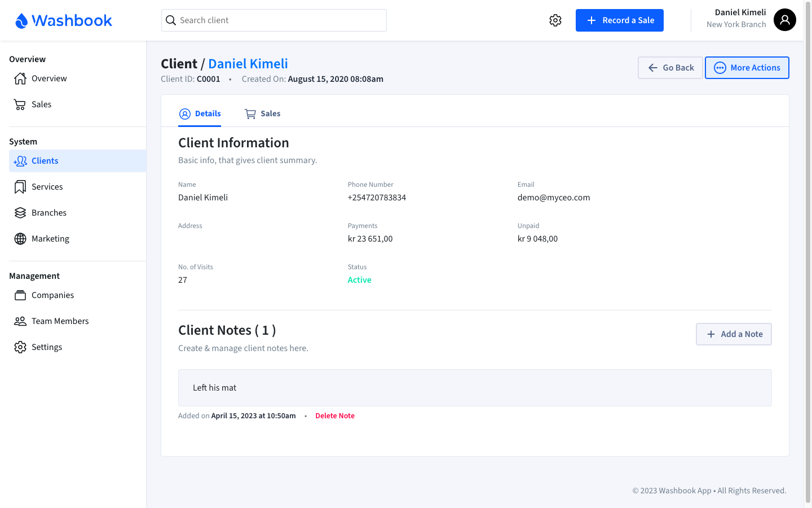Select the Branches layers icon
Image resolution: width=812 pixels, height=508 pixels.
click(x=19, y=212)
